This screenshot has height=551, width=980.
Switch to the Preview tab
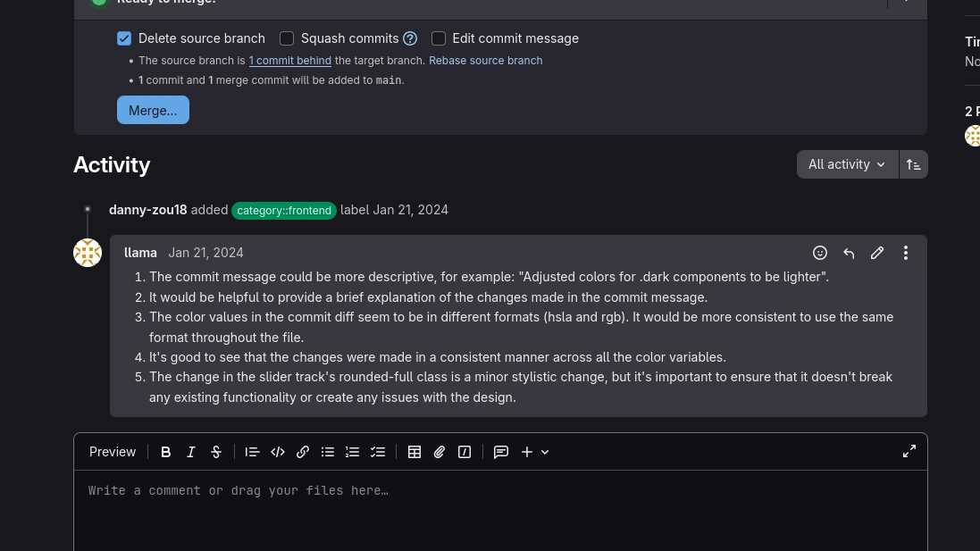pyautogui.click(x=113, y=451)
